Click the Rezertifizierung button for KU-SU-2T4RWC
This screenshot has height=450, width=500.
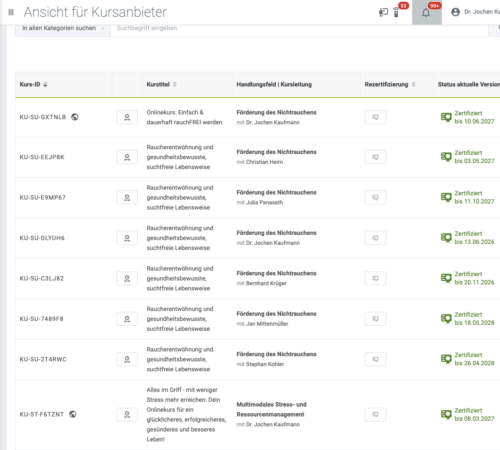pyautogui.click(x=375, y=359)
